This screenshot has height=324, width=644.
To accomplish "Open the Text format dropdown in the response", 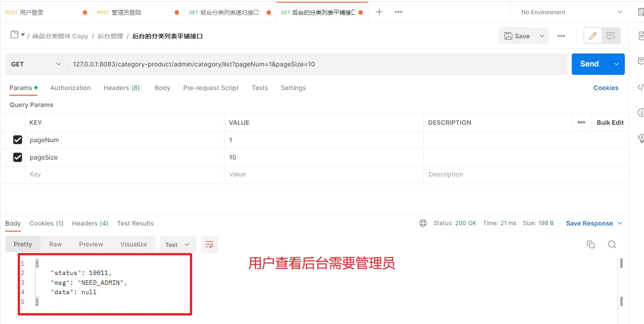I will 178,244.
